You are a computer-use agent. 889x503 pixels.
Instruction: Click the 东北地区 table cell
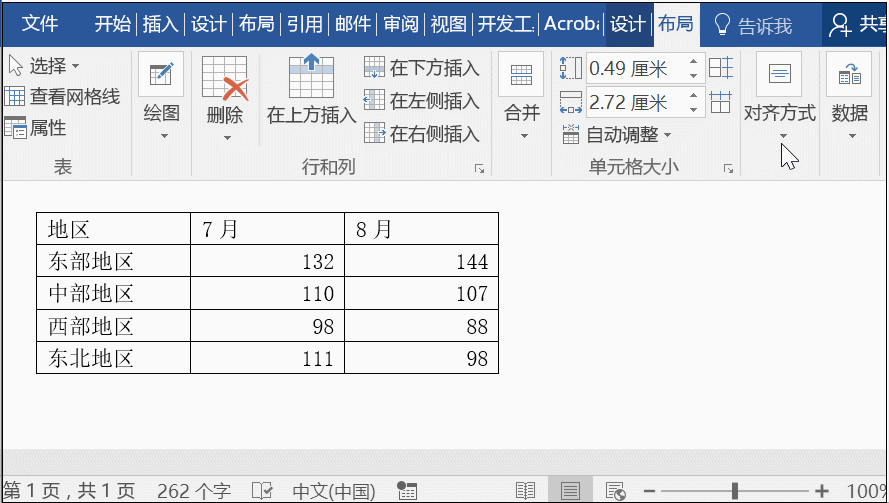(113, 358)
